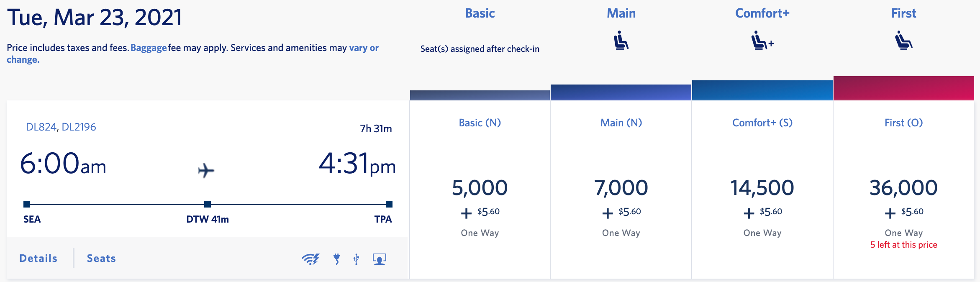Viewport: 980px width, 282px height.
Task: Click the high-speed Wi-Fi amenity icon
Action: click(x=311, y=260)
